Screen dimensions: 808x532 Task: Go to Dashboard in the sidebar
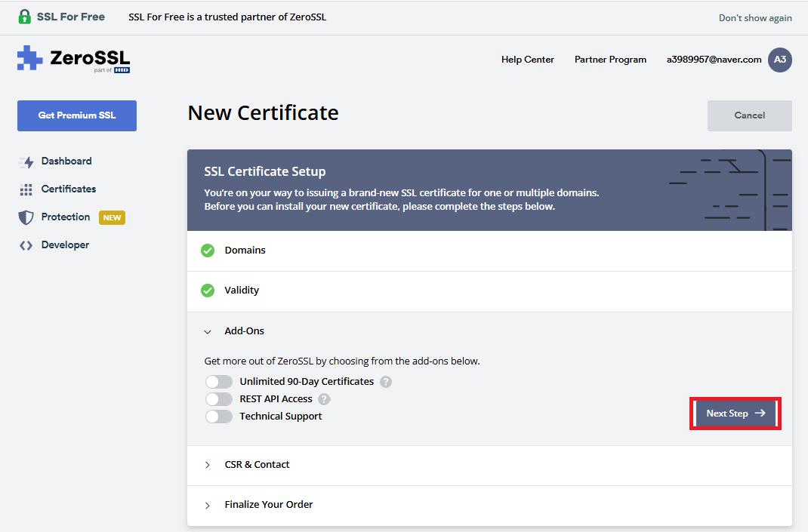point(66,161)
